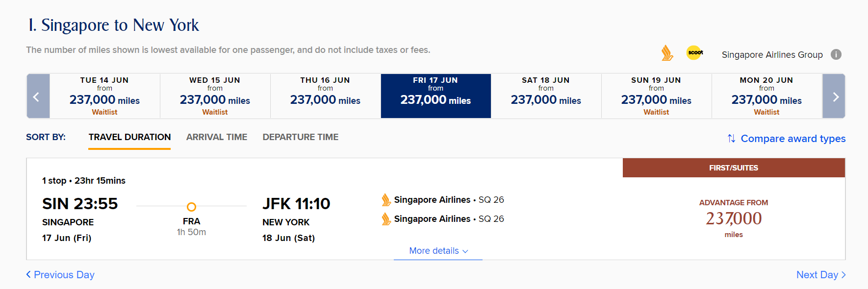Viewport: 868px width, 289px height.
Task: Click the second Singapore Airlines SQ 26 logo
Action: 386,219
